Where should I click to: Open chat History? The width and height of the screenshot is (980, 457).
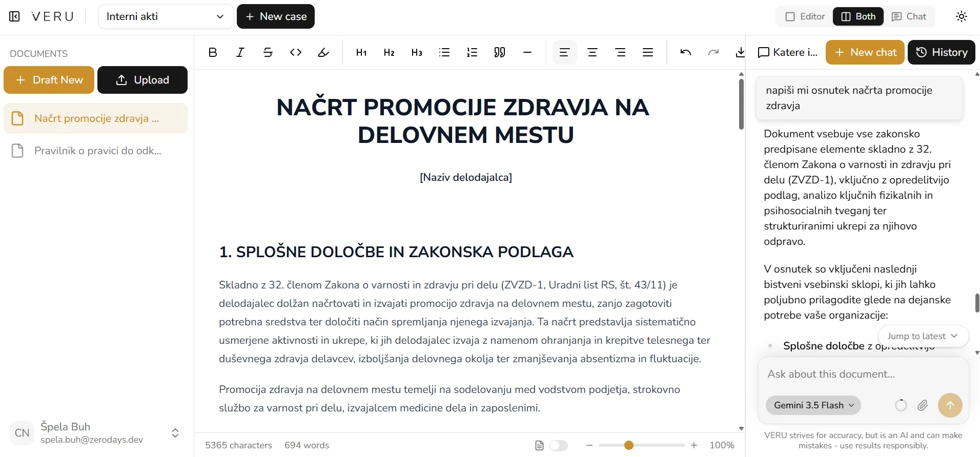coord(942,52)
